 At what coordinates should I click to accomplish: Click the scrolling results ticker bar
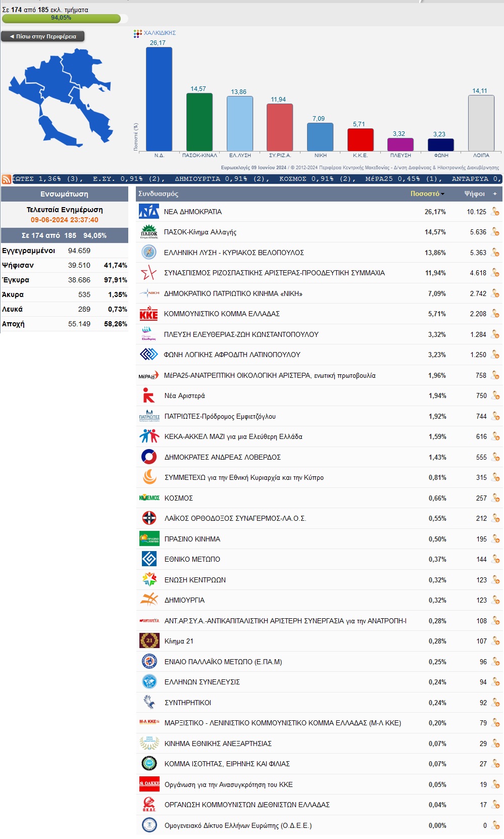coord(257,179)
